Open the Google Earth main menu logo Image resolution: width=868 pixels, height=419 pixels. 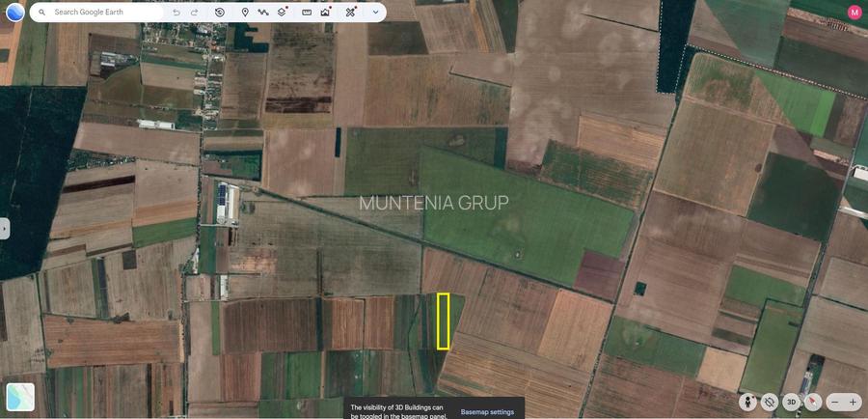pyautogui.click(x=14, y=12)
